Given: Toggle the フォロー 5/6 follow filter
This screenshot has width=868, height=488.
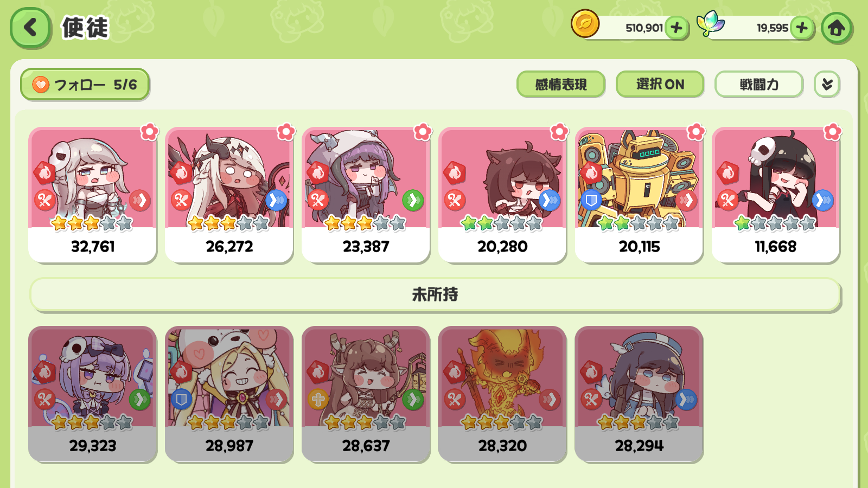Looking at the screenshot, I should coord(85,85).
